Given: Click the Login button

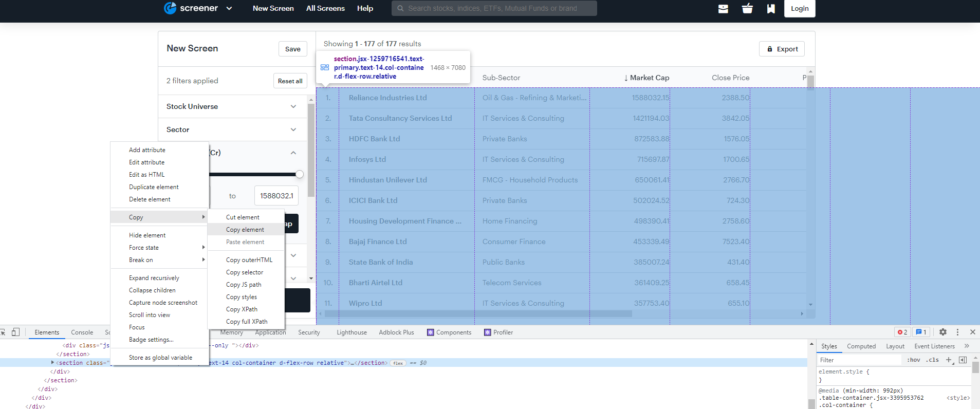Looking at the screenshot, I should [800, 8].
